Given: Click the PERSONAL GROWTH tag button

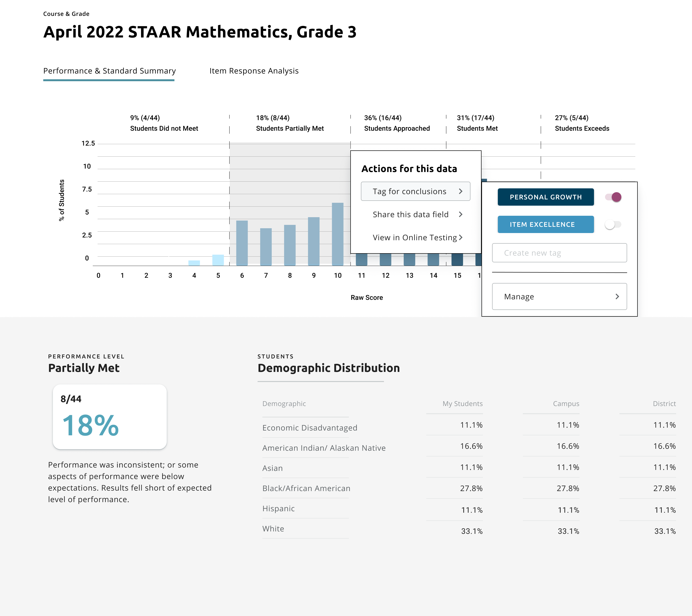Looking at the screenshot, I should tap(545, 197).
